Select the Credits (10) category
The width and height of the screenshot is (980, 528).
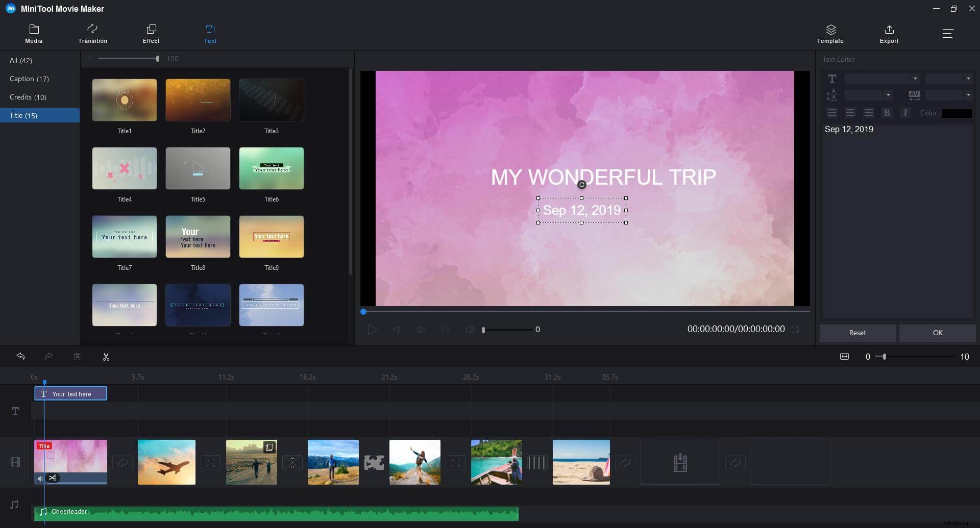pos(28,97)
